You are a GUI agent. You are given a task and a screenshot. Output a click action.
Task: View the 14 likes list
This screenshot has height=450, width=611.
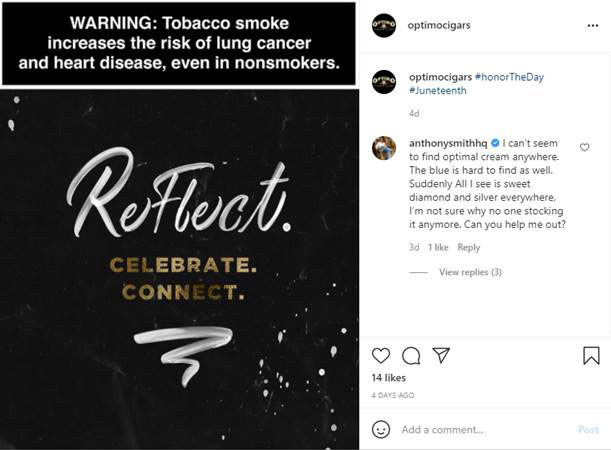389,378
